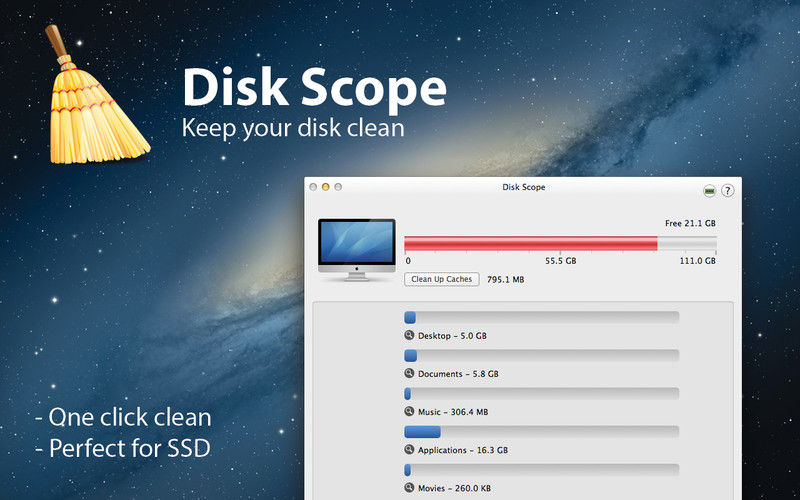Click the green memory icon in the title bar
This screenshot has width=800, height=500.
tap(709, 190)
